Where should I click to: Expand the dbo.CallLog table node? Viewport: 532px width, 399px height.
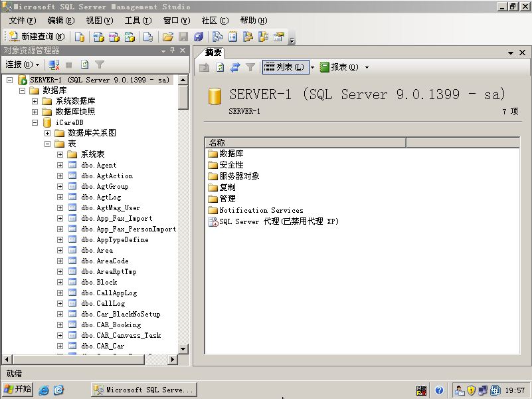[x=60, y=303]
